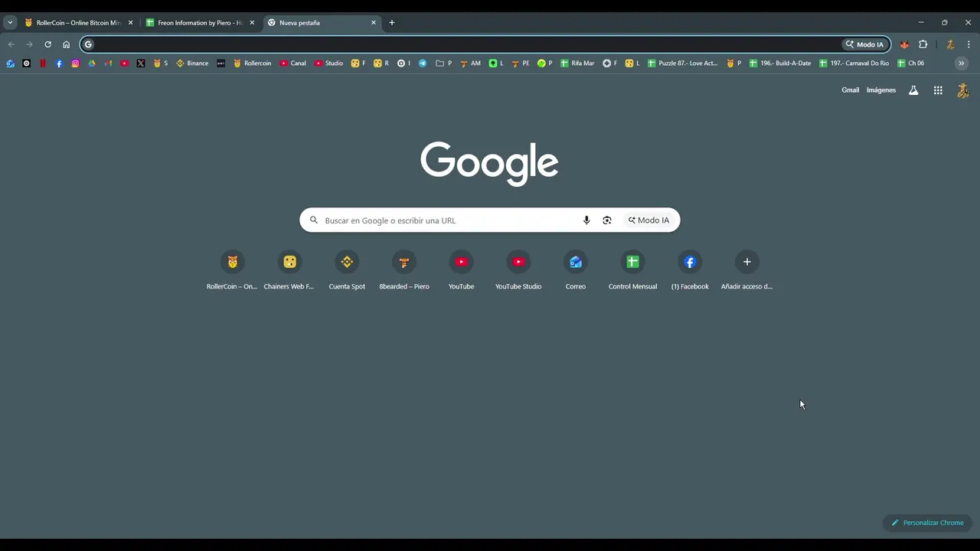Viewport: 980px width, 551px height.
Task: Open Modo IA in the Google search box
Action: click(x=648, y=220)
